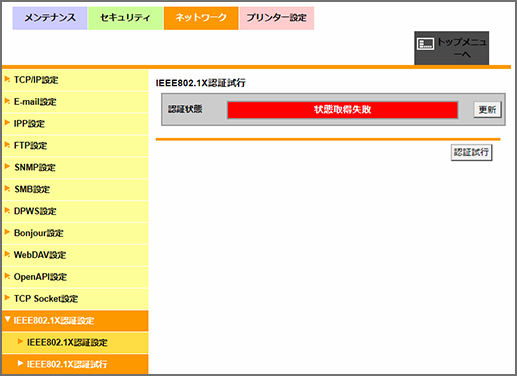
Task: Click arrow icon of IEEE802.1X認証設定 sub-item
Action: 20,341
